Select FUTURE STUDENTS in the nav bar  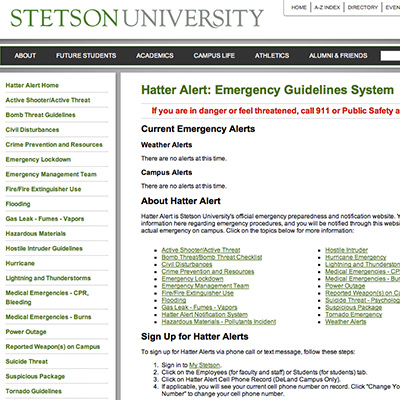point(86,56)
